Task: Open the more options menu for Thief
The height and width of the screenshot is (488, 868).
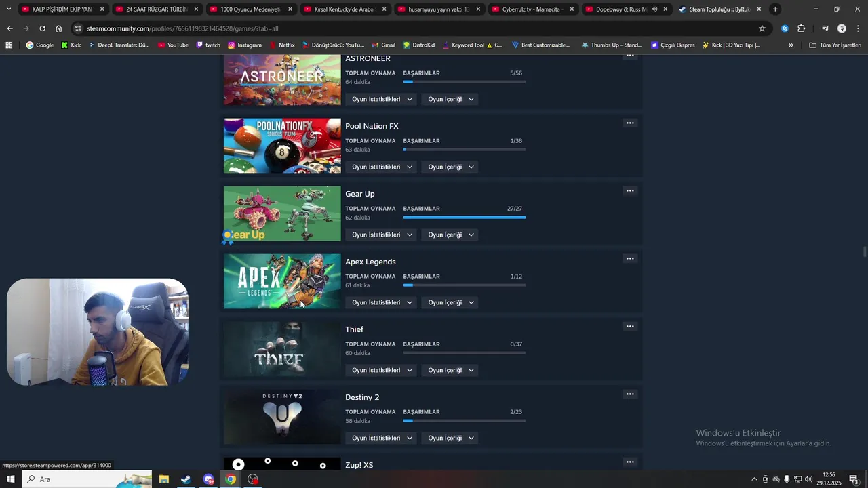Action: [x=630, y=327]
